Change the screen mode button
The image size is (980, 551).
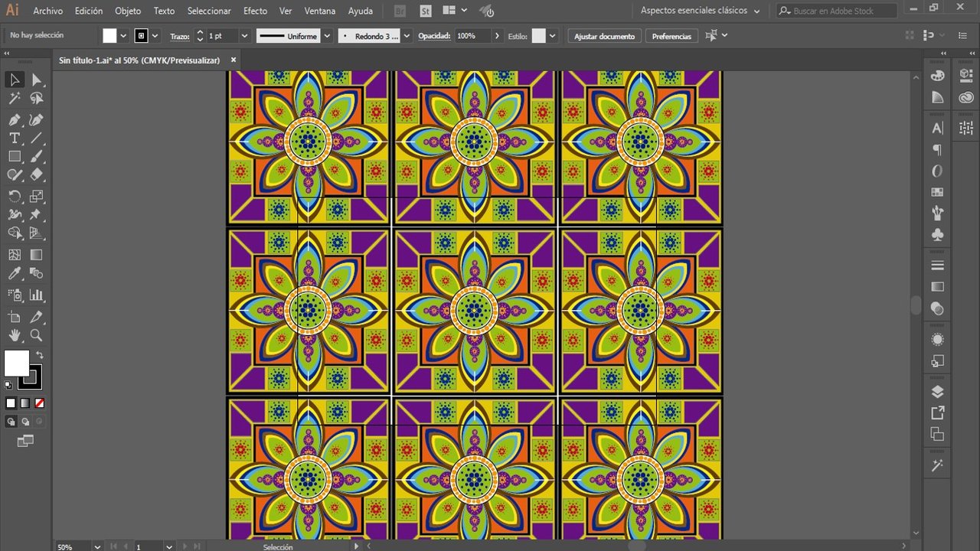click(x=25, y=441)
